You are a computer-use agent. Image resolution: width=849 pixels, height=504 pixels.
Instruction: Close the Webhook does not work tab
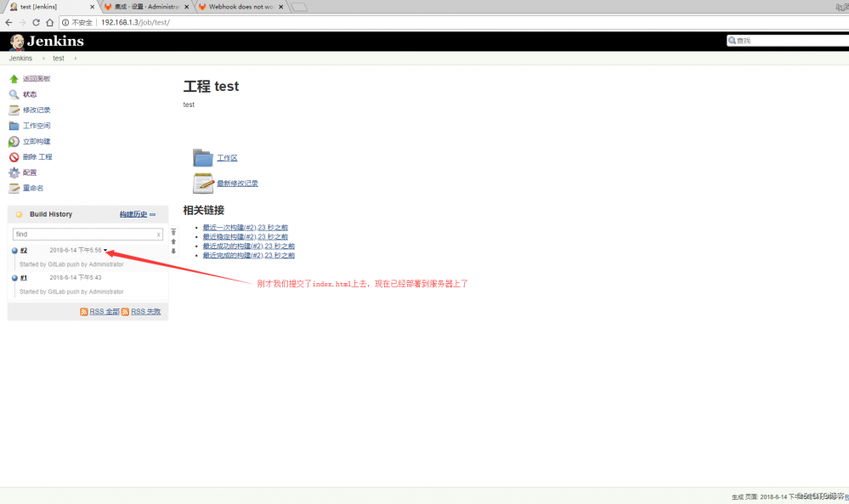coord(281,7)
